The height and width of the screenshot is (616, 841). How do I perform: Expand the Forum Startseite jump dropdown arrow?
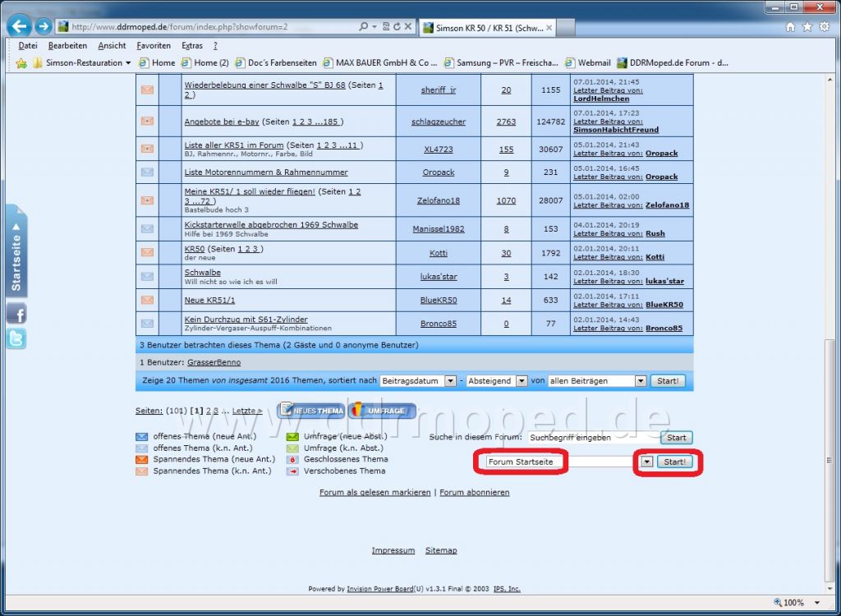coord(647,462)
